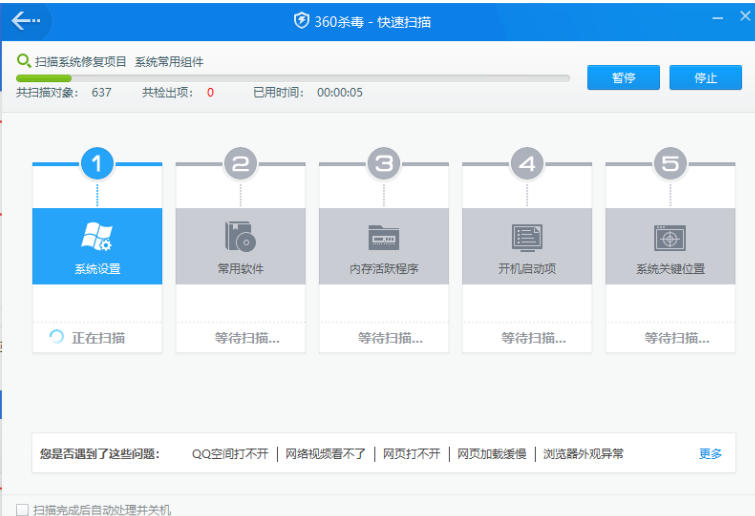The image size is (755, 516).
Task: Click step 3 circle marker
Action: (384, 164)
